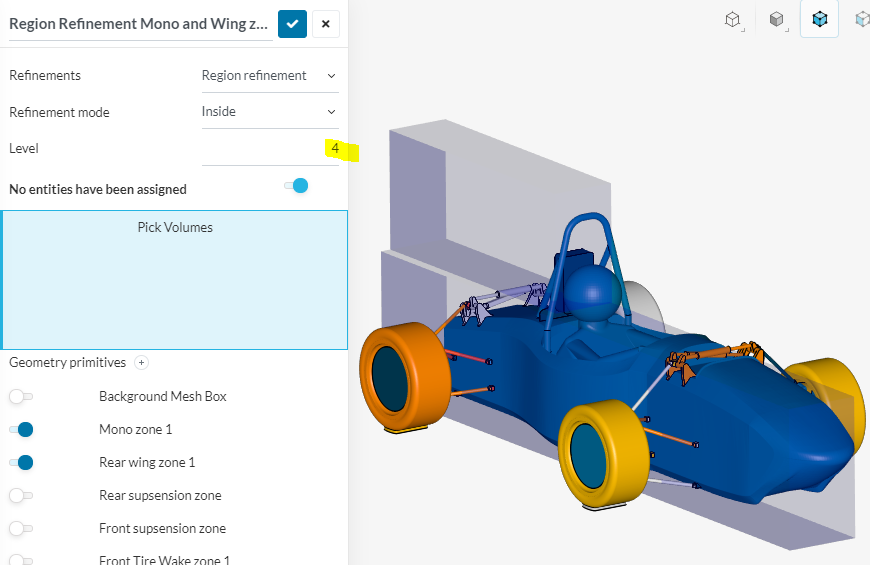
Task: Select the gray solid cube view mode icon
Action: tap(777, 20)
